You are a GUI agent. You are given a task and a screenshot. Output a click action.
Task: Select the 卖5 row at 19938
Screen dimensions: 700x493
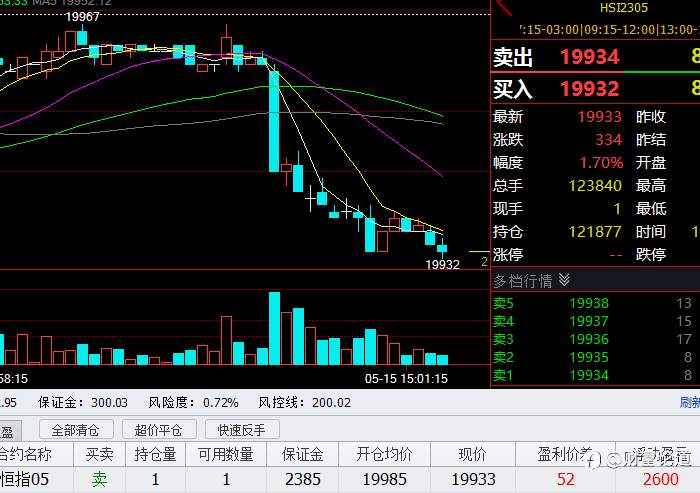595,303
